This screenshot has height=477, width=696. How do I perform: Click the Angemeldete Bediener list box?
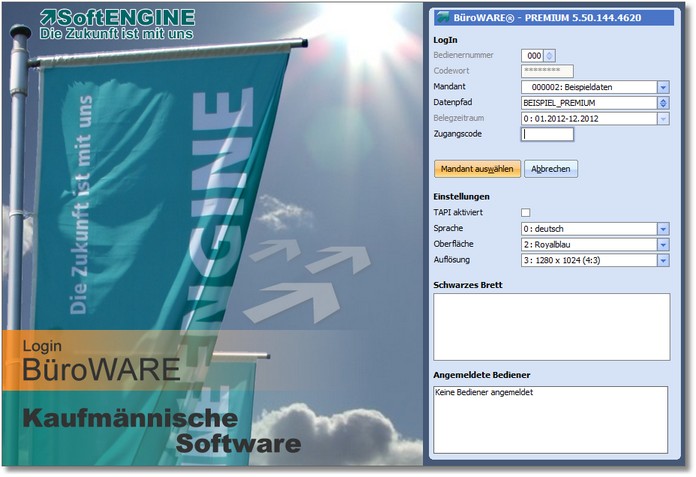550,418
